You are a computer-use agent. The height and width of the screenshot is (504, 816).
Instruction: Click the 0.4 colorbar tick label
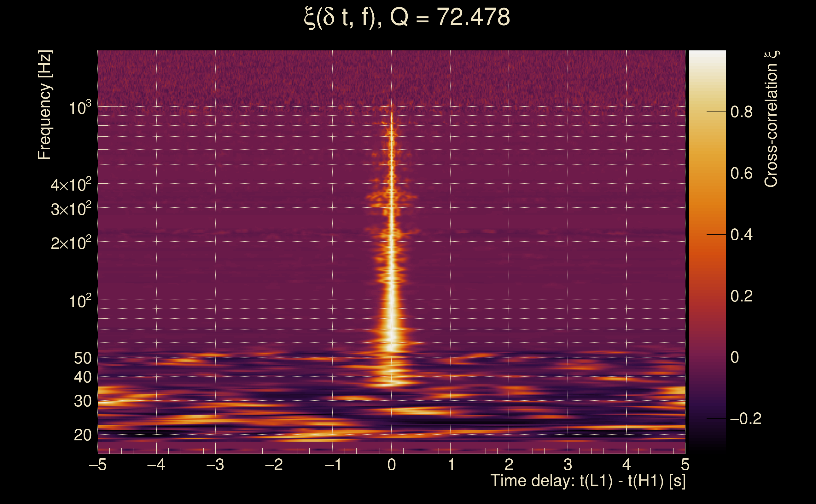741,235
